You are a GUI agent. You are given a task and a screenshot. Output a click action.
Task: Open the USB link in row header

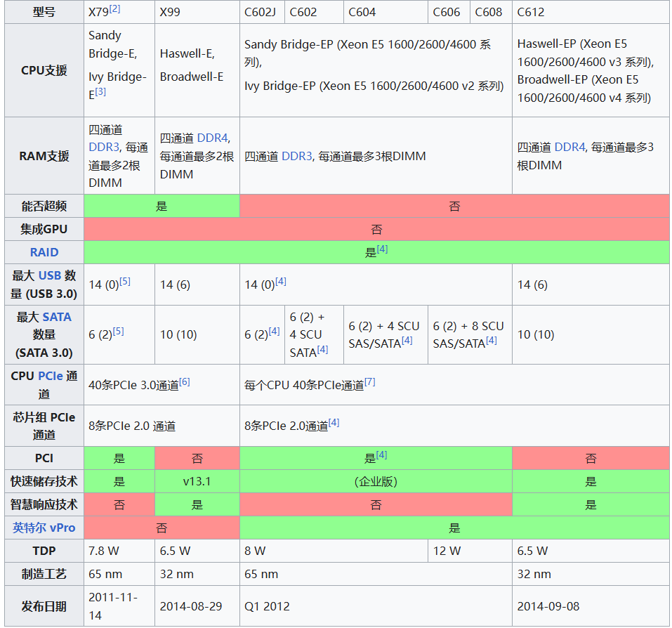tap(50, 275)
